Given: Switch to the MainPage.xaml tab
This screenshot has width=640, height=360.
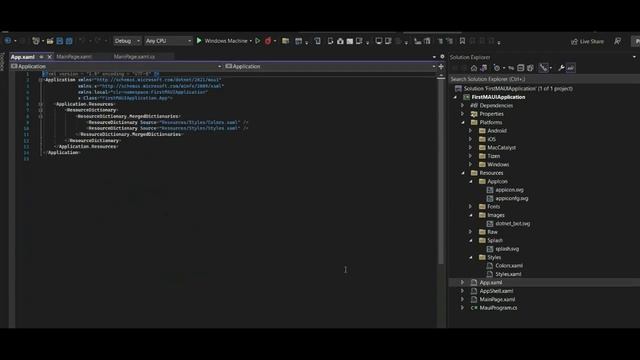Looking at the screenshot, I should click(74, 57).
